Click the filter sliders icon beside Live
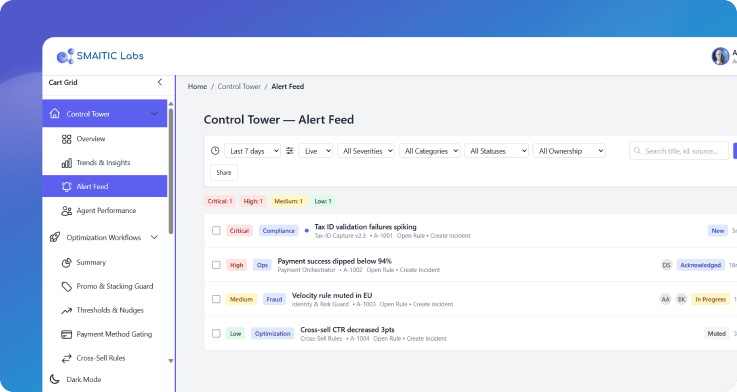 pos(290,151)
